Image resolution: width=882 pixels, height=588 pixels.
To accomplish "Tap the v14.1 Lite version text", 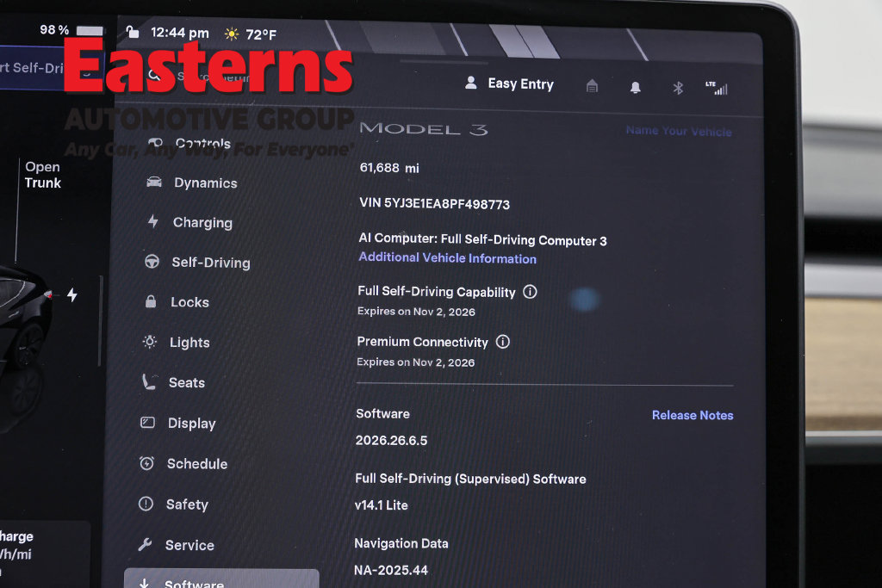I will [382, 504].
